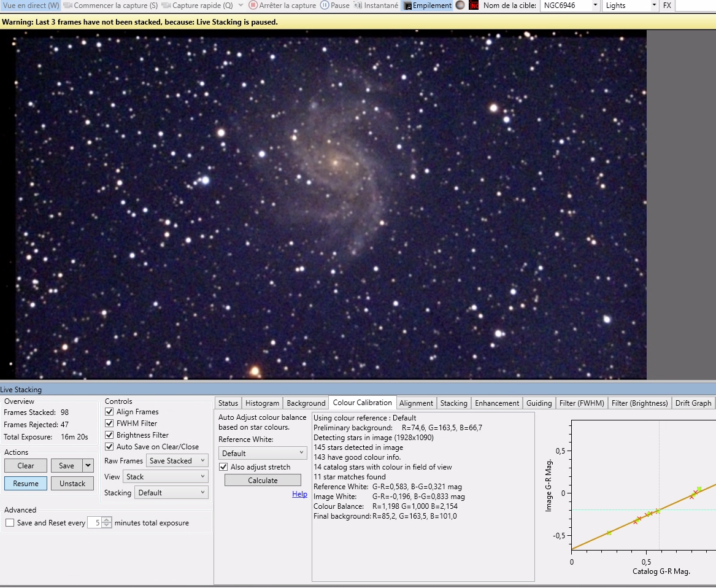
Task: Click the 'Final background' result line
Action: (385, 516)
